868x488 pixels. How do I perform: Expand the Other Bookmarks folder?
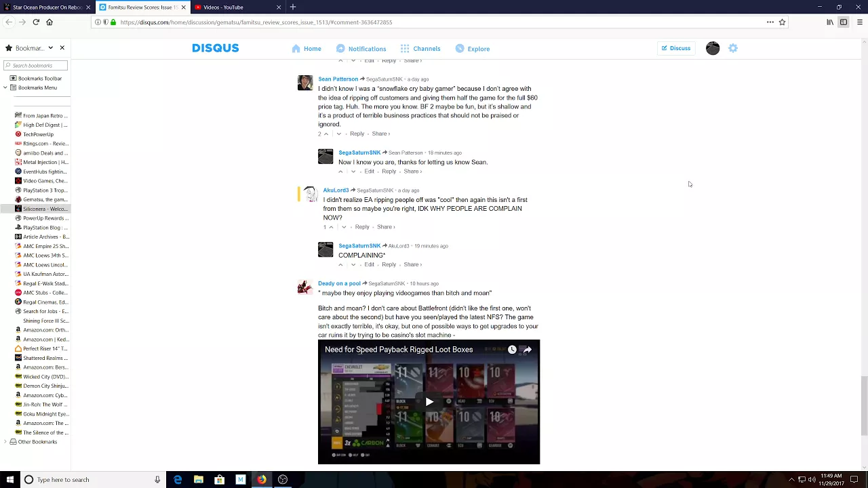[x=5, y=442]
